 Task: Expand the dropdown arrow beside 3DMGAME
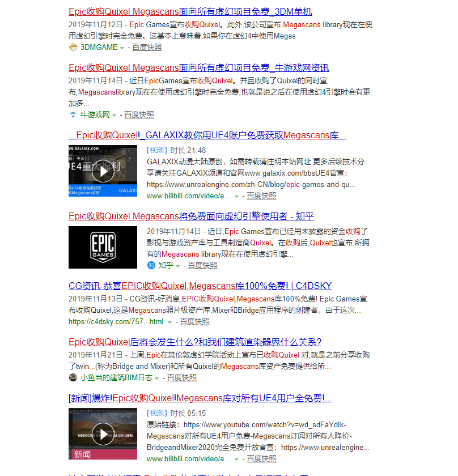tap(122, 48)
